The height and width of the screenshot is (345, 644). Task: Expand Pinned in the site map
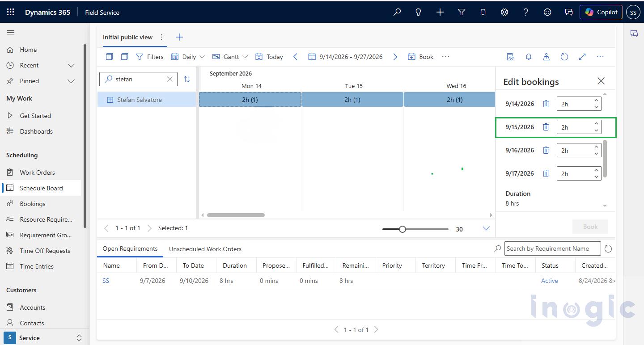point(71,81)
